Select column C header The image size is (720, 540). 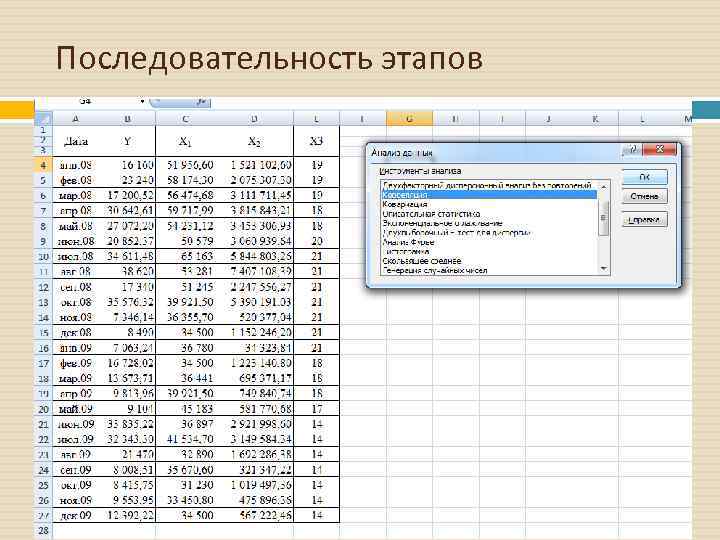pos(185,119)
